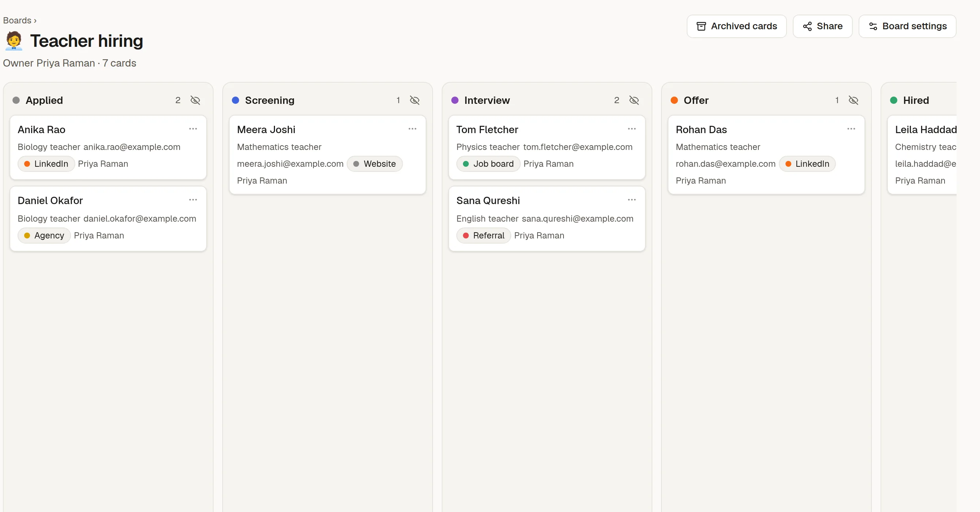The width and height of the screenshot is (980, 512).
Task: Click the Interview column heading
Action: [x=487, y=101]
